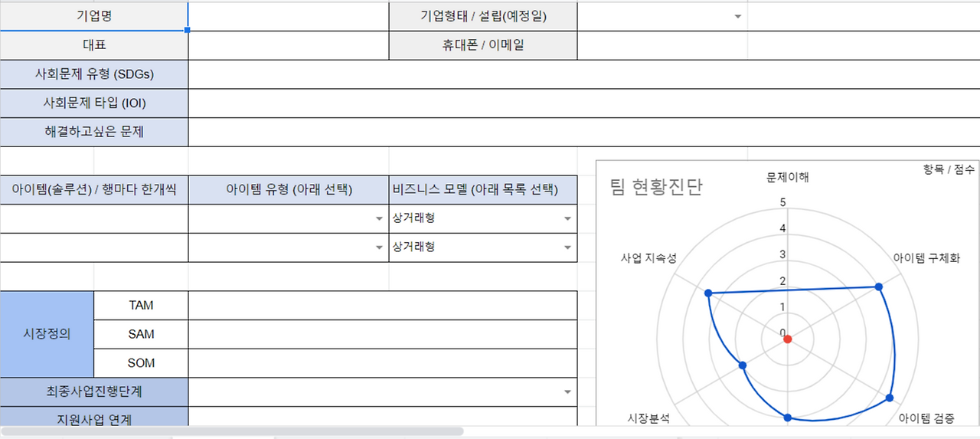
Task: Select the TAM label cell
Action: 141,306
